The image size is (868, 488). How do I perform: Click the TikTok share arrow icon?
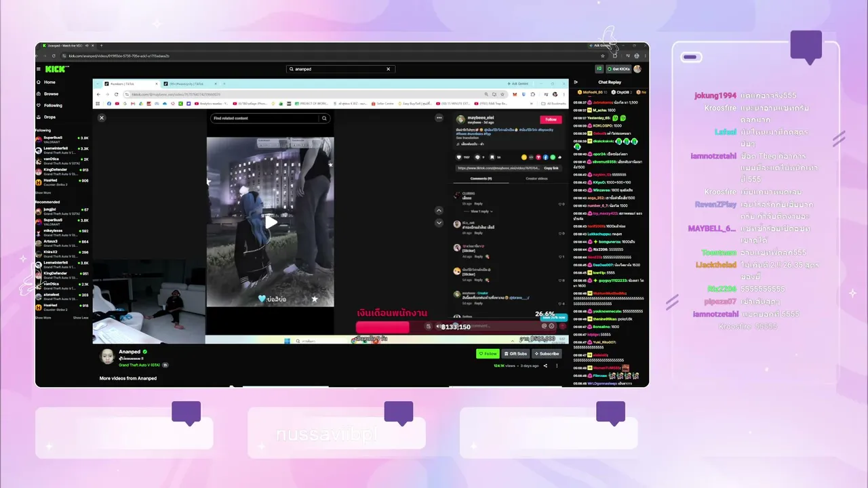tap(559, 157)
